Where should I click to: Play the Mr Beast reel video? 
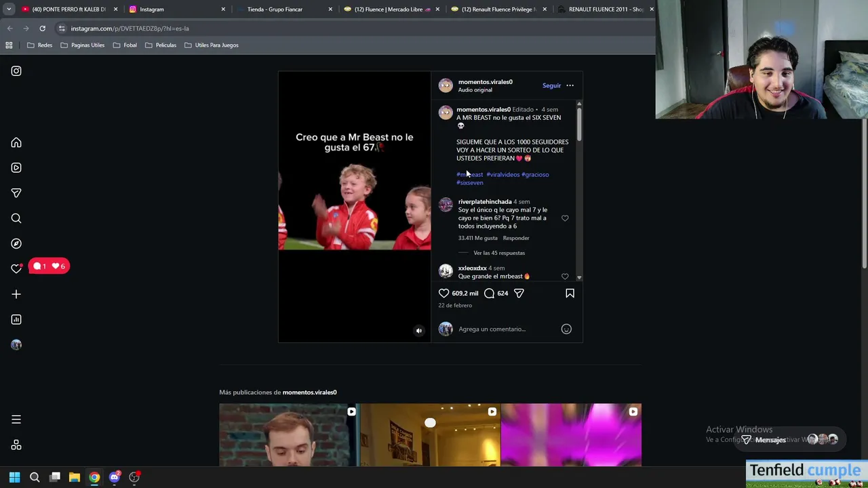(x=354, y=207)
